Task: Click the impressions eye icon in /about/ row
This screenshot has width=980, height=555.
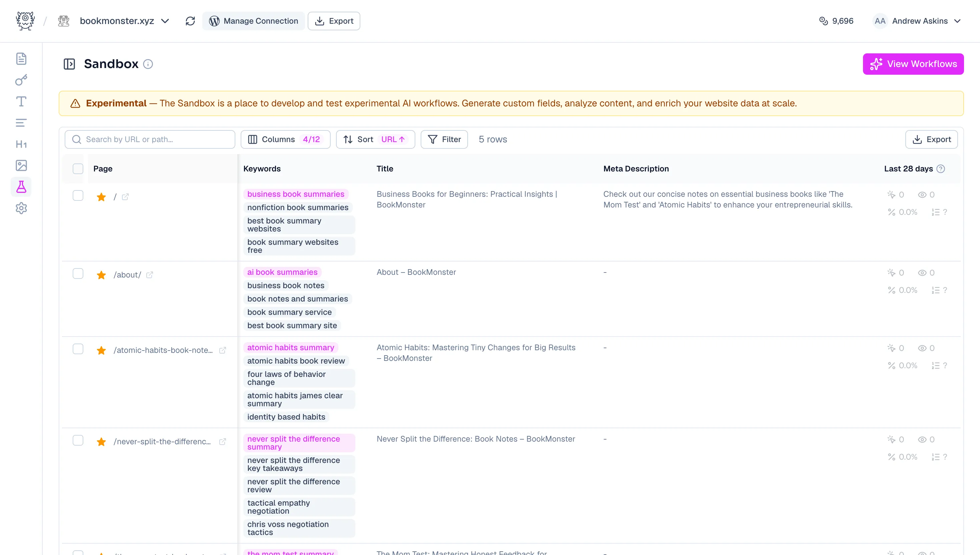Action: (922, 273)
